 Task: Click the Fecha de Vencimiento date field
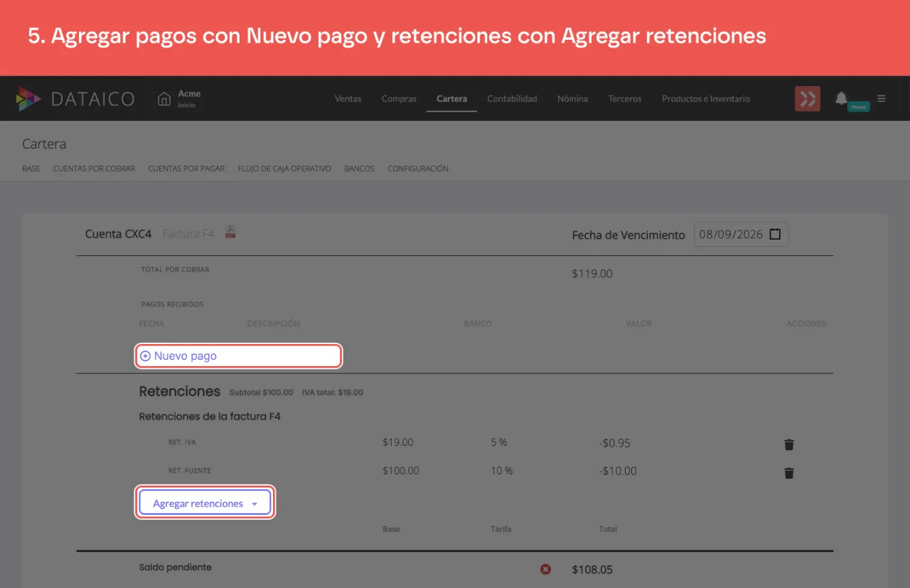coord(741,234)
